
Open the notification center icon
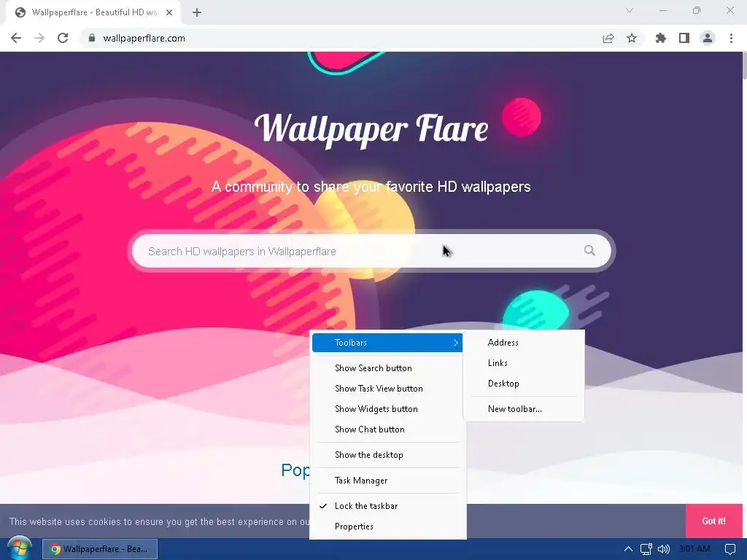coord(729,549)
